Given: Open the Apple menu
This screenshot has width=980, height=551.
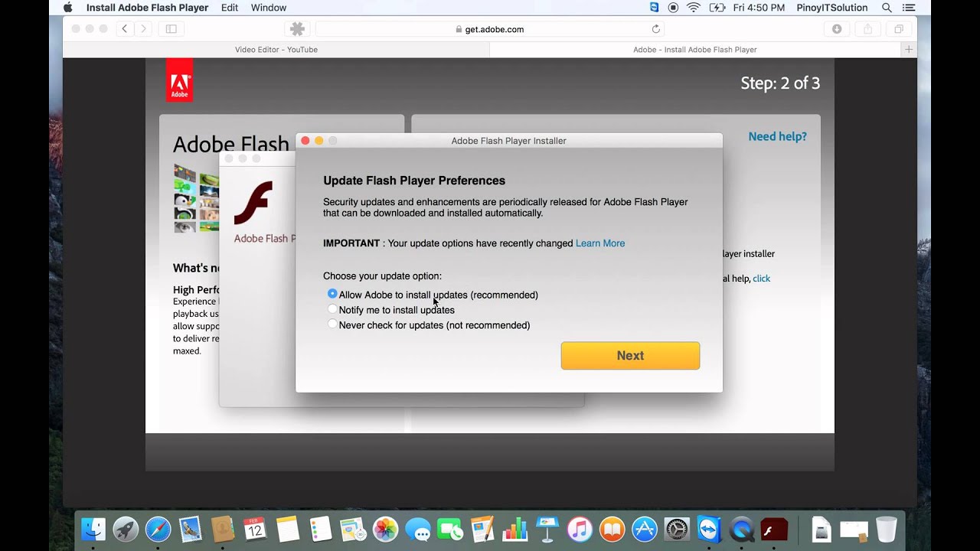Looking at the screenshot, I should [x=67, y=8].
